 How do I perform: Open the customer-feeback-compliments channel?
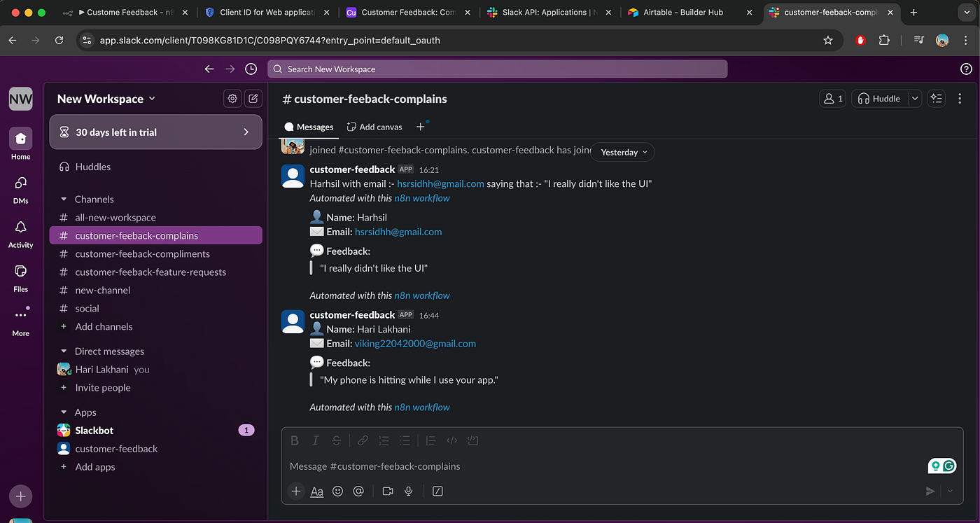point(155,254)
